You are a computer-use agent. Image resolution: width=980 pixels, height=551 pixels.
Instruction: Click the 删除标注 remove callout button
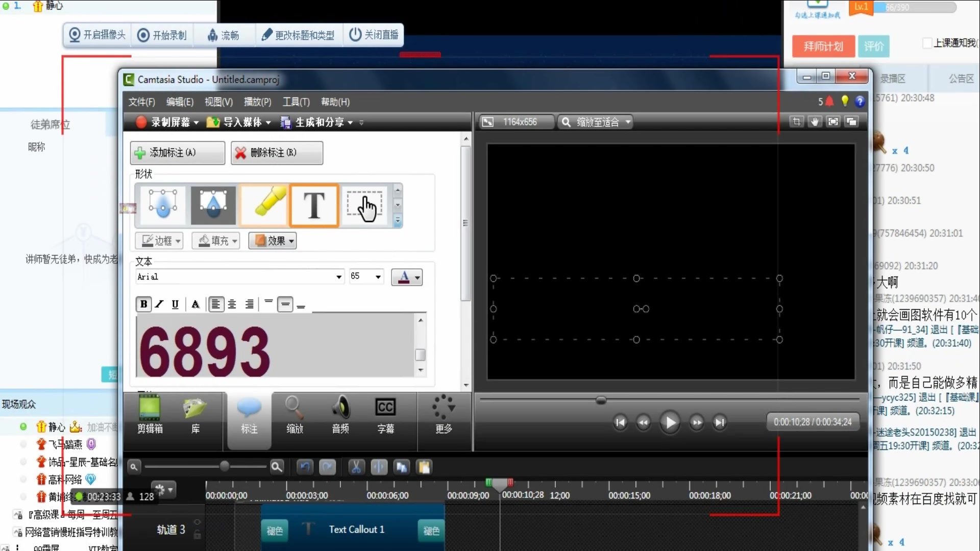coord(277,153)
